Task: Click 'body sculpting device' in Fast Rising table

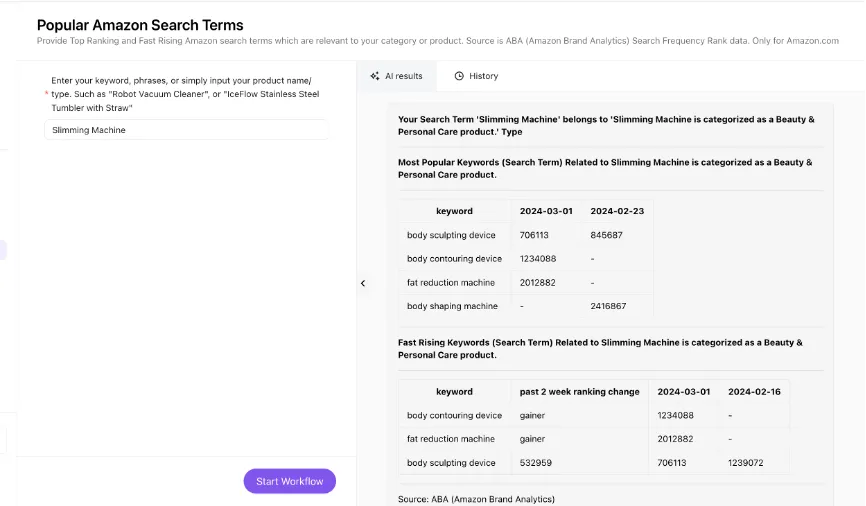Action: [x=451, y=463]
